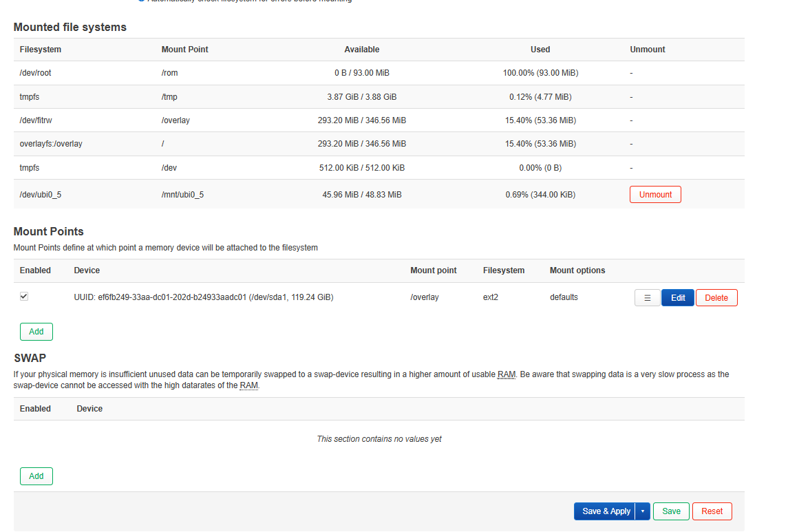Viewport: 788px width, 532px height.
Task: Add a new entry under Mount Points
Action: tap(36, 332)
